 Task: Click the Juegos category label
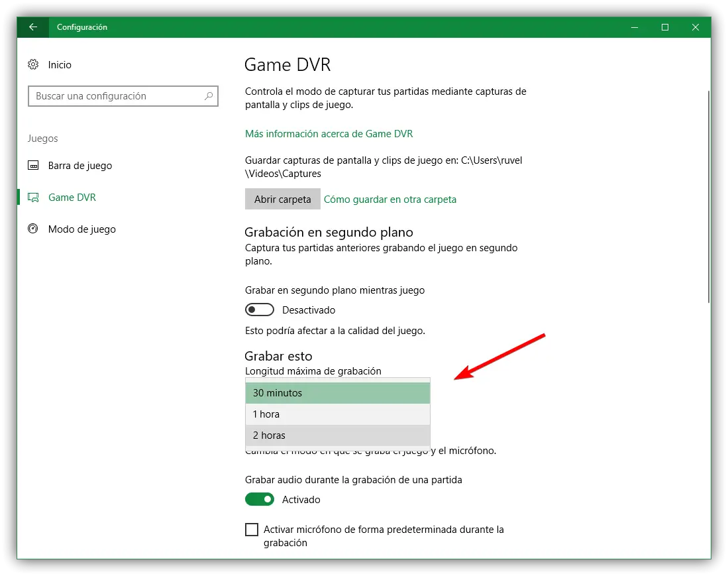pyautogui.click(x=42, y=139)
